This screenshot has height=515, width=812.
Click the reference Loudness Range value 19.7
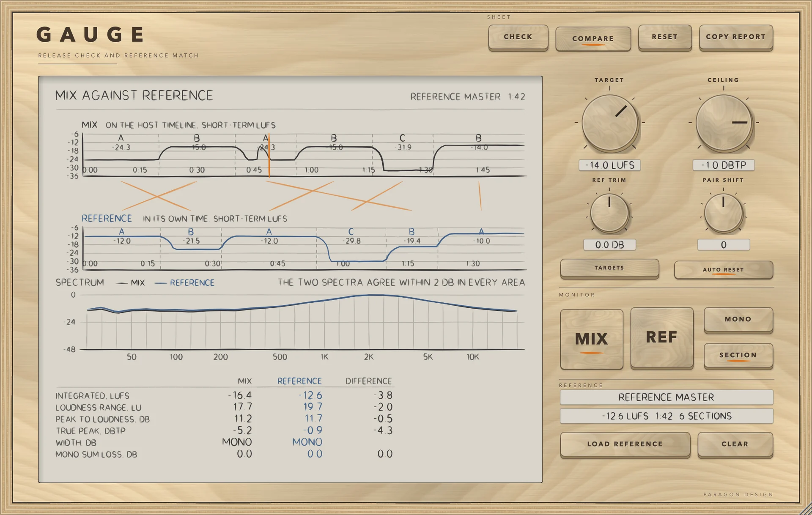tap(313, 407)
